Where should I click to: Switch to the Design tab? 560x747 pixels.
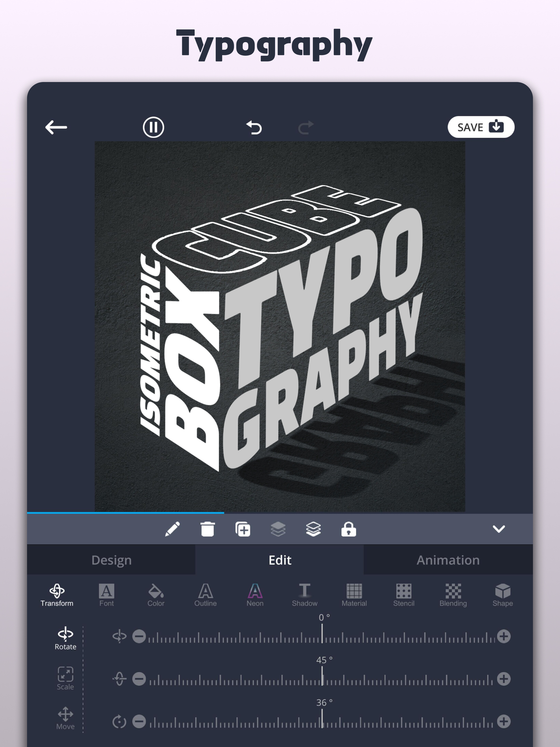coord(112,560)
